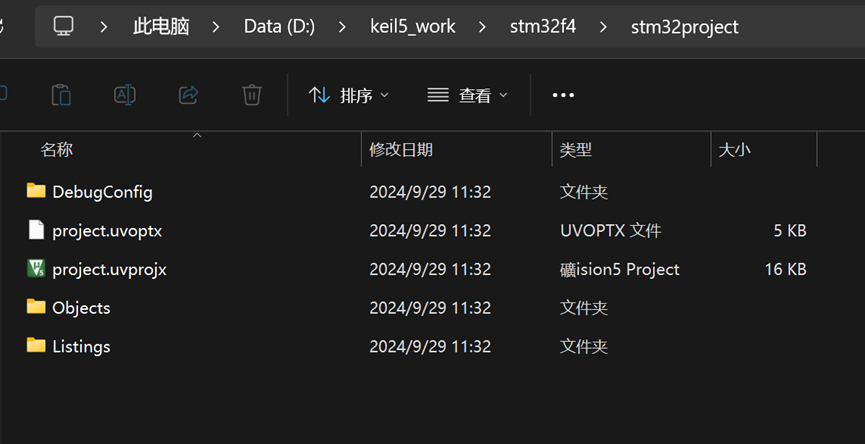Open the 排序 sort dropdown
The height and width of the screenshot is (444, 865).
click(x=348, y=95)
